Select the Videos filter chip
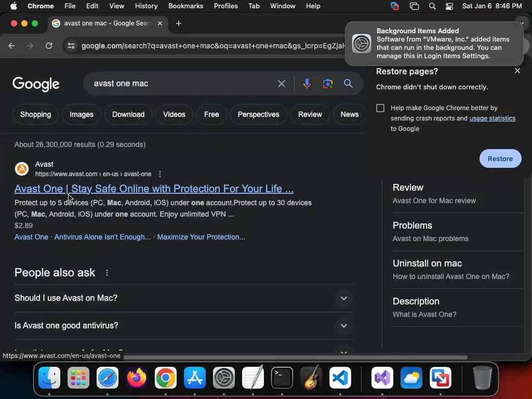Viewport: 532px width, 399px height. point(174,114)
